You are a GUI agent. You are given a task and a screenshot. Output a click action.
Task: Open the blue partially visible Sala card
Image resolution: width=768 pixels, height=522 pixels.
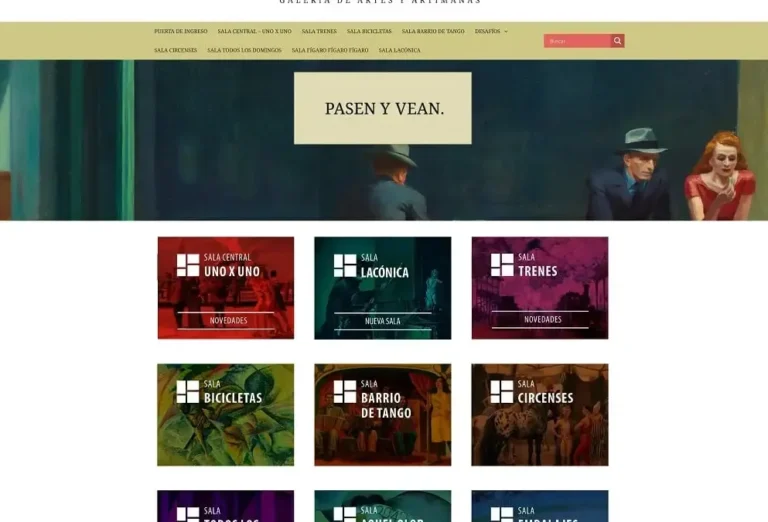coord(540,506)
